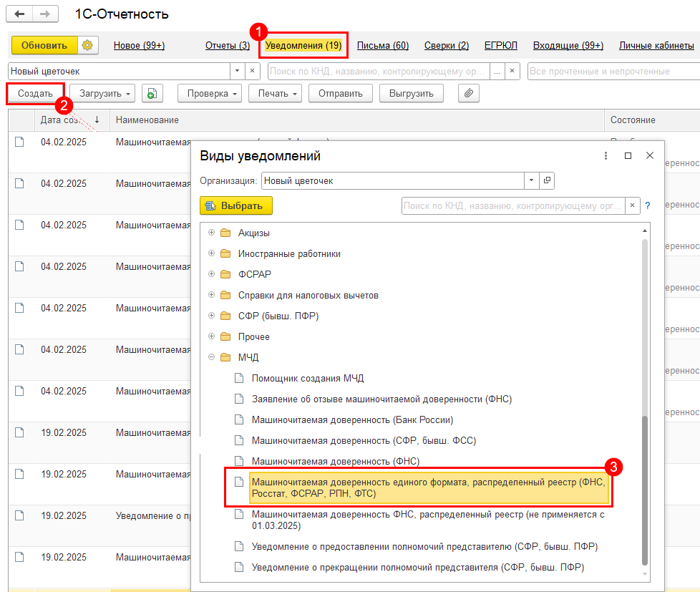The width and height of the screenshot is (700, 592).
Task: Open organization card icon in dialog
Action: point(547,180)
